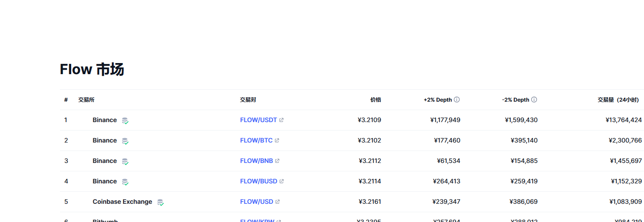The image size is (644, 222).
Task: Select the volume value ¥1,152,329
Action: pyautogui.click(x=627, y=181)
